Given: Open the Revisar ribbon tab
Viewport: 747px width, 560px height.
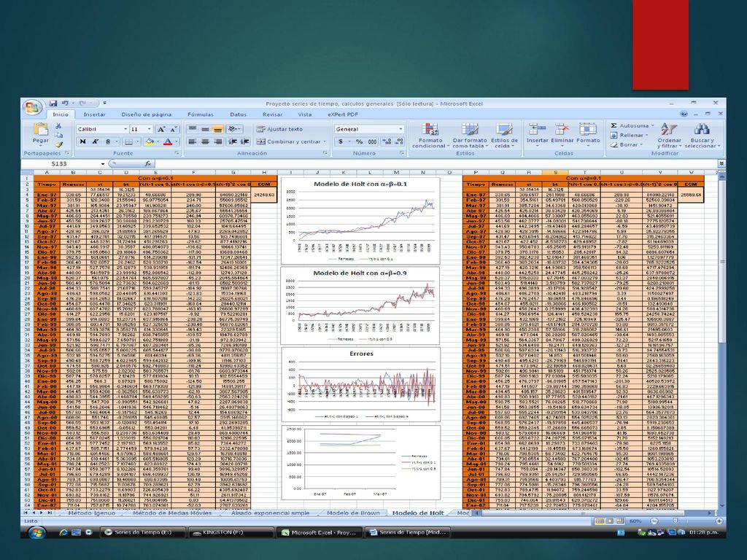Looking at the screenshot, I should [273, 114].
